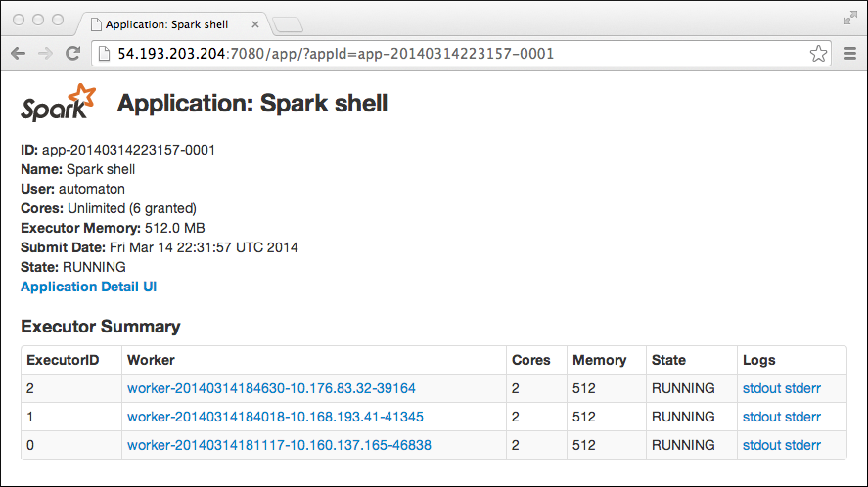Click the Name: Spark shell line

(x=78, y=169)
